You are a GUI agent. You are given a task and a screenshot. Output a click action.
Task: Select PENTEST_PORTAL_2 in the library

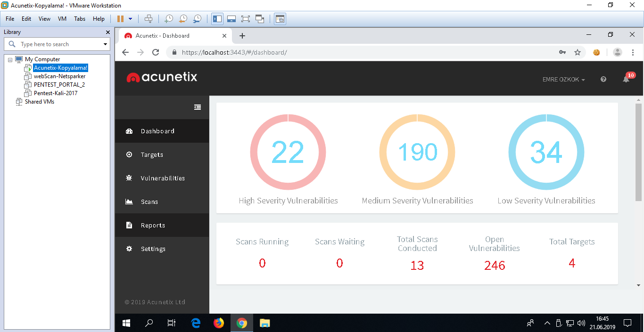[x=59, y=85]
